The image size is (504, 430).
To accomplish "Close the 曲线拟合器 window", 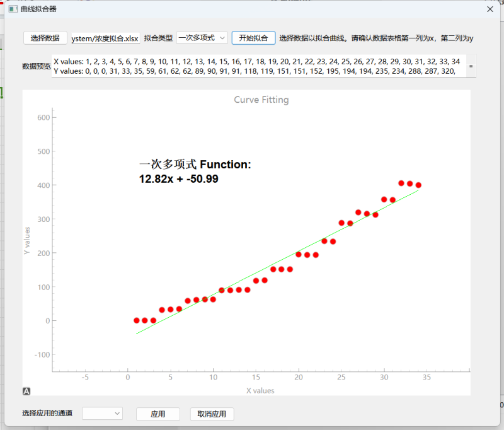I will pyautogui.click(x=490, y=9).
